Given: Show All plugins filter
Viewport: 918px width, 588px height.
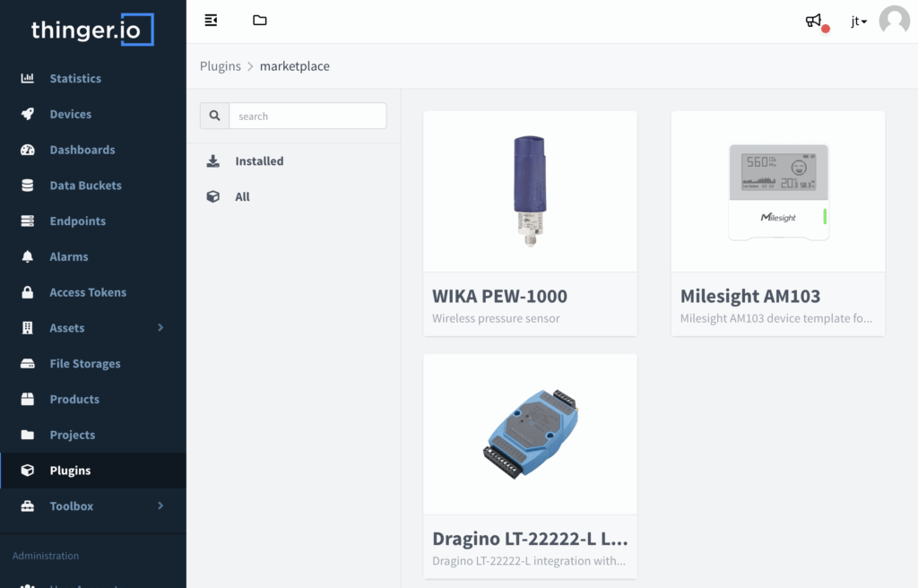Looking at the screenshot, I should [242, 197].
